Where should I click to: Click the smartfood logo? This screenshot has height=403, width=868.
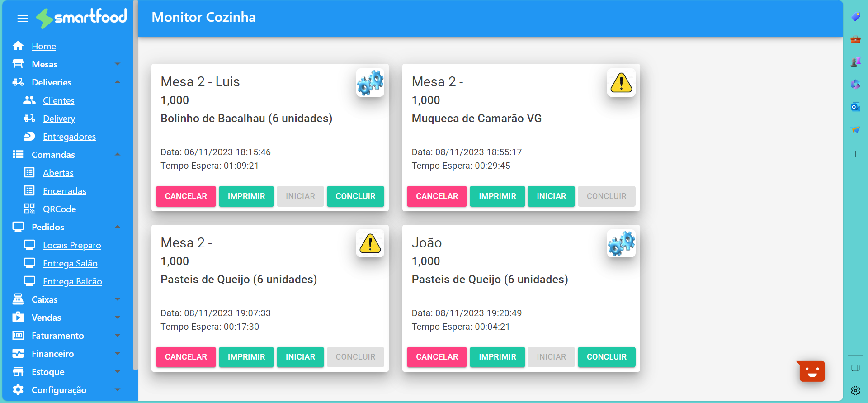pyautogui.click(x=82, y=18)
